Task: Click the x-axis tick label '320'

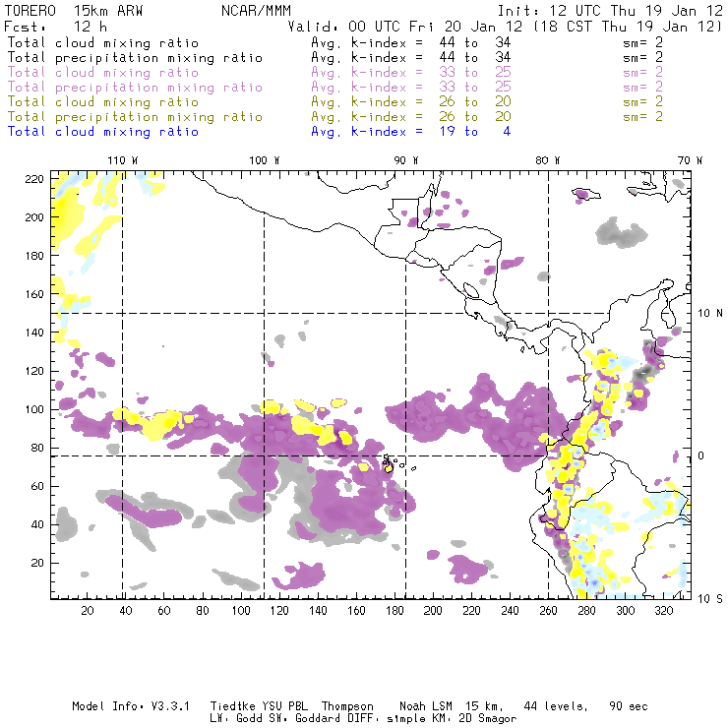Action: pyautogui.click(x=663, y=611)
